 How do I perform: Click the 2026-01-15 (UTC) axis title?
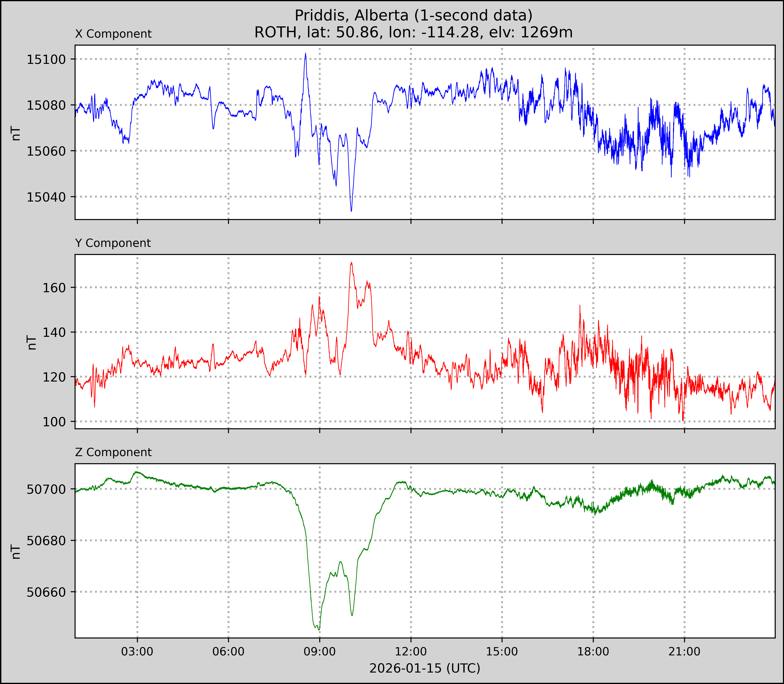(x=425, y=668)
